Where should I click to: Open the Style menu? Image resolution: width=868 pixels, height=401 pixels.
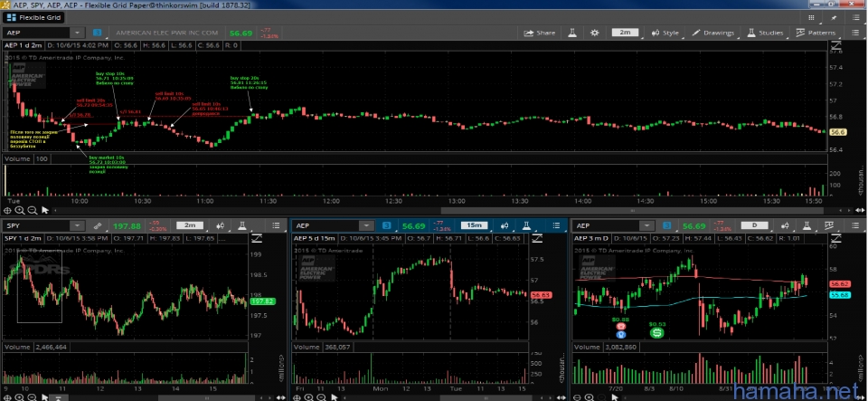665,33
